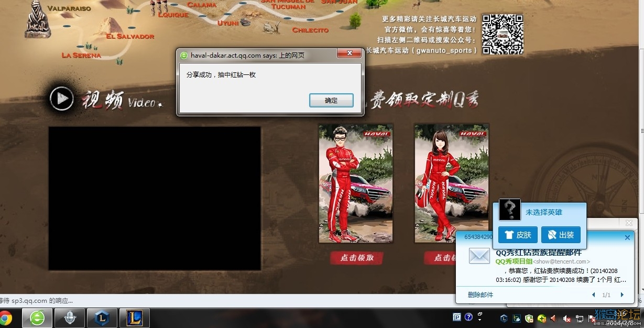Select the male racer QQ show image

click(356, 183)
